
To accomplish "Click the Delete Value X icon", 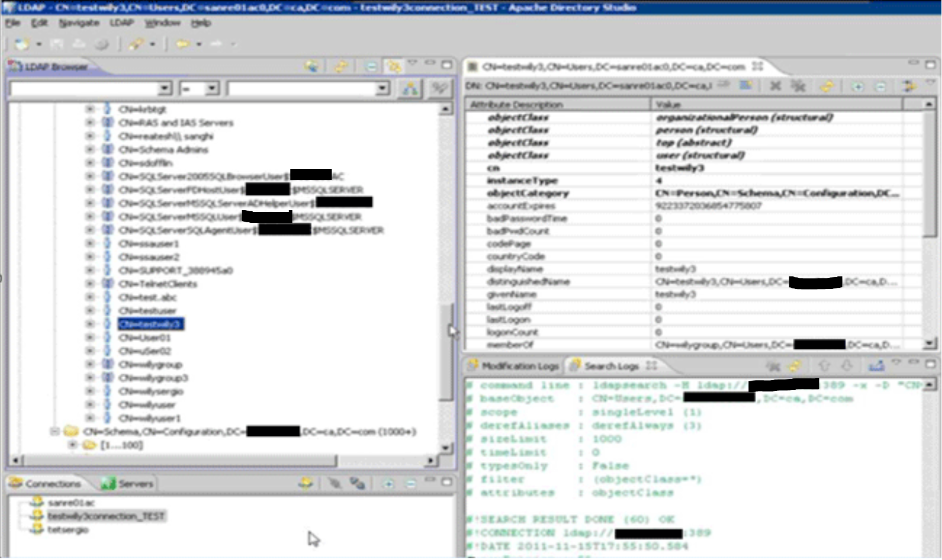I will 775,86.
